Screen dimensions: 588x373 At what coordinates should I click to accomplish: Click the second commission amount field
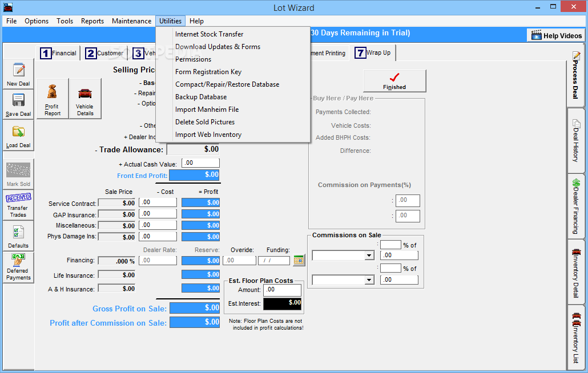[x=400, y=279]
